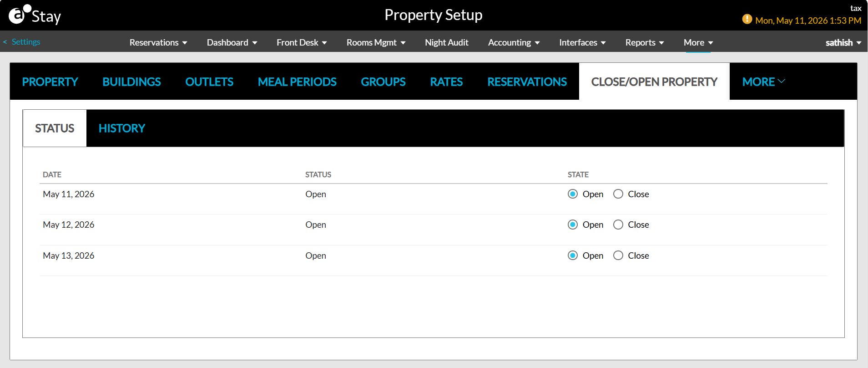Screen dimensions: 868x368
Task: Expand the MORE tabs chevron
Action: (x=782, y=81)
